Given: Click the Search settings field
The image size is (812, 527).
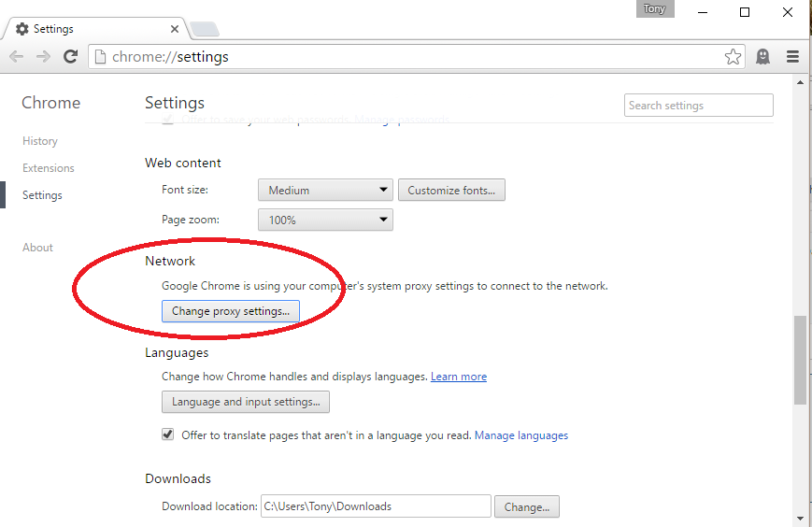Looking at the screenshot, I should click(x=698, y=106).
